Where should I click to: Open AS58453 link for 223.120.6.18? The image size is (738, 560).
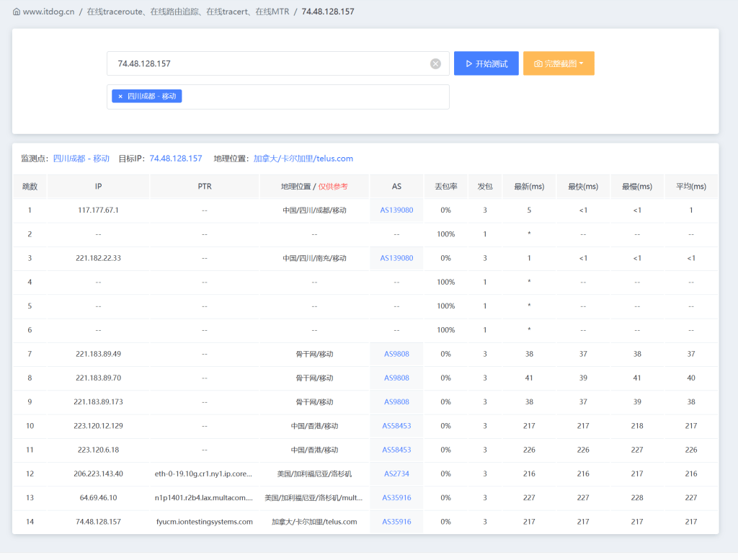click(397, 450)
